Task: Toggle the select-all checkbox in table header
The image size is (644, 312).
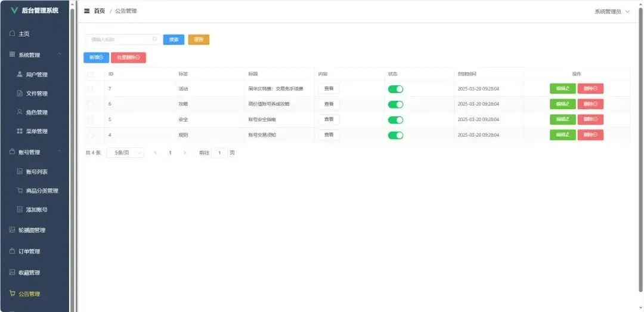Action: click(x=91, y=74)
